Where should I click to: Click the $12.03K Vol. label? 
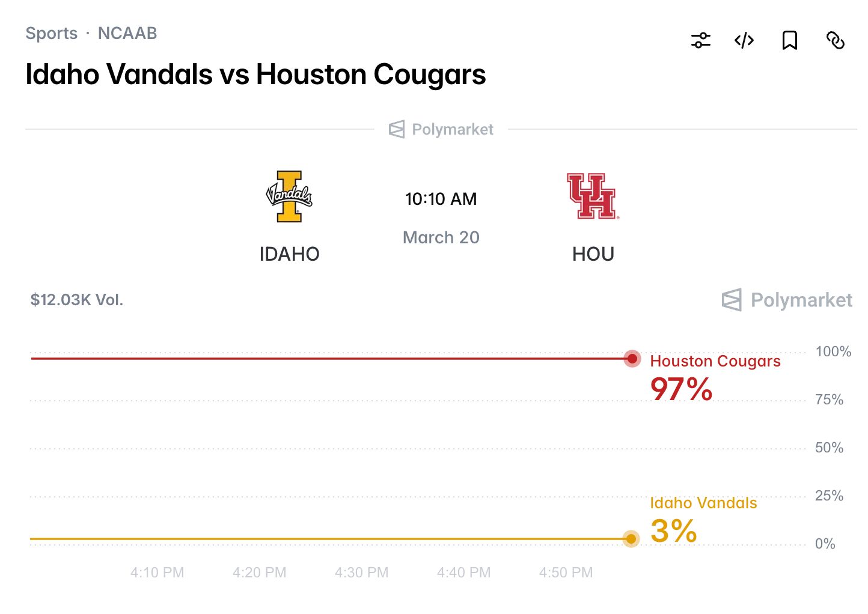coord(77,300)
